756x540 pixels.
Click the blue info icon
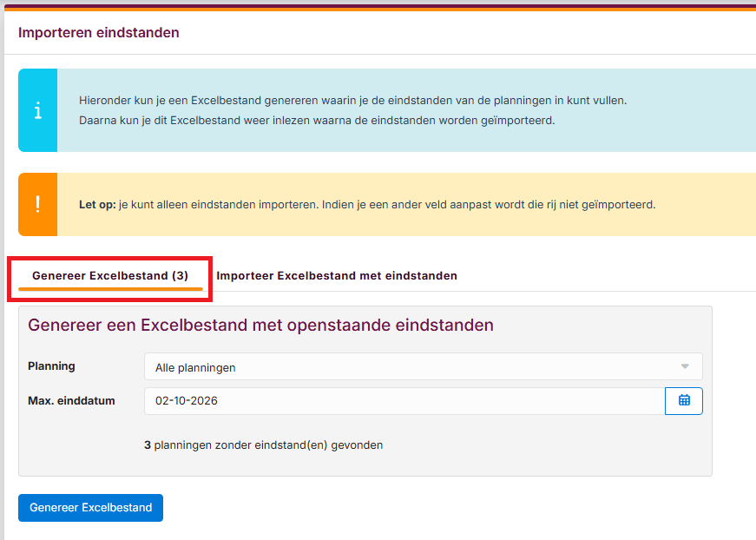(38, 110)
